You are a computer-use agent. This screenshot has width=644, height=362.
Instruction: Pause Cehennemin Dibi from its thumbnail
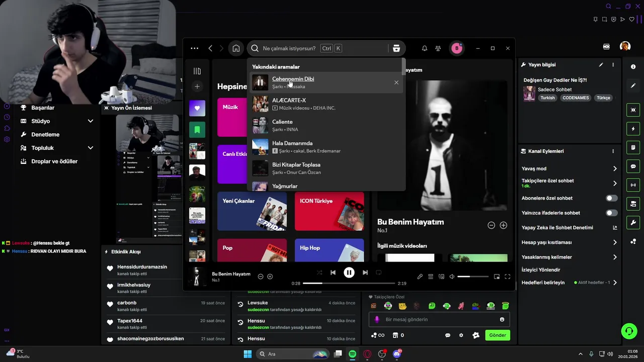(x=260, y=82)
